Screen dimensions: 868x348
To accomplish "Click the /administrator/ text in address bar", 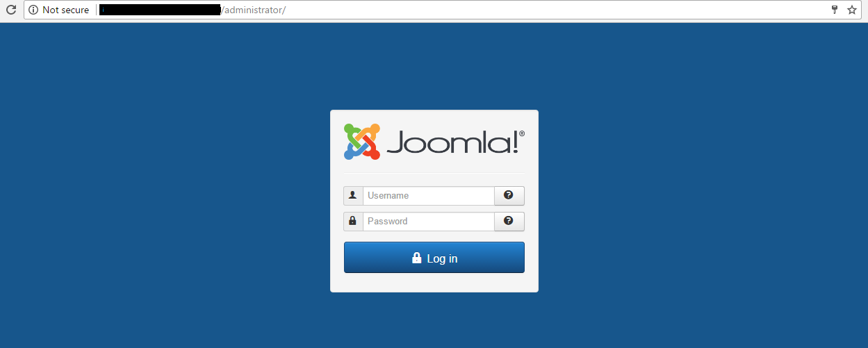I will pyautogui.click(x=253, y=10).
